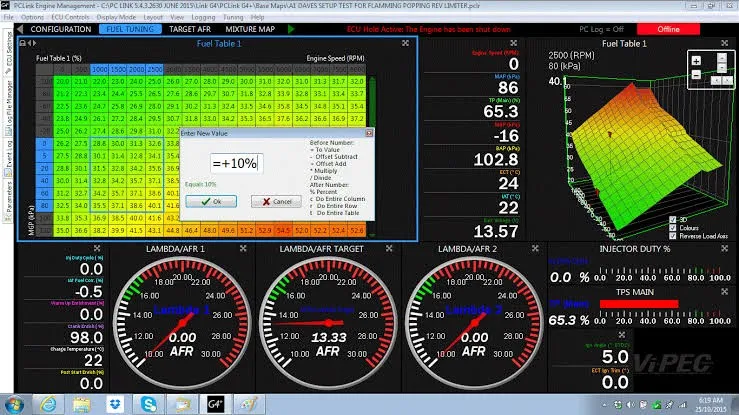Open the Parameters side tab
Viewport: 739px width, 415px height.
[8, 201]
